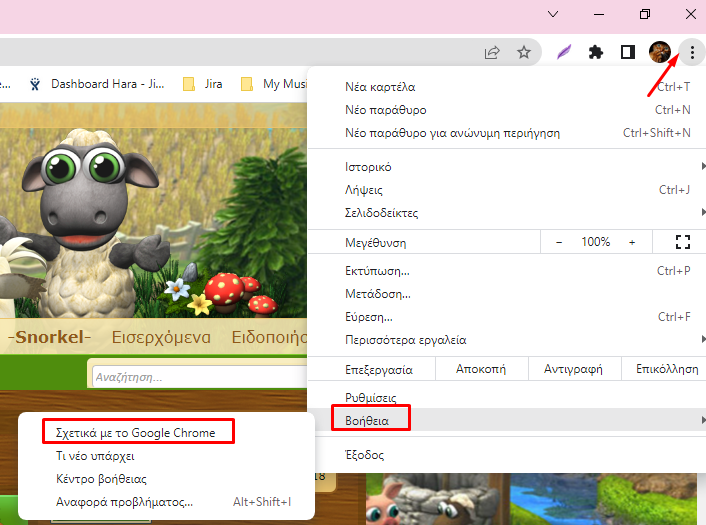Click the three-dot Chrome menu button
This screenshot has height=525, width=706.
pyautogui.click(x=692, y=52)
